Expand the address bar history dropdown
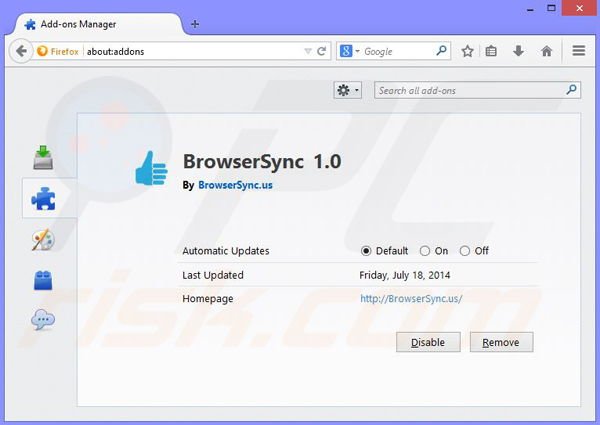Image resolution: width=600 pixels, height=425 pixels. click(308, 51)
